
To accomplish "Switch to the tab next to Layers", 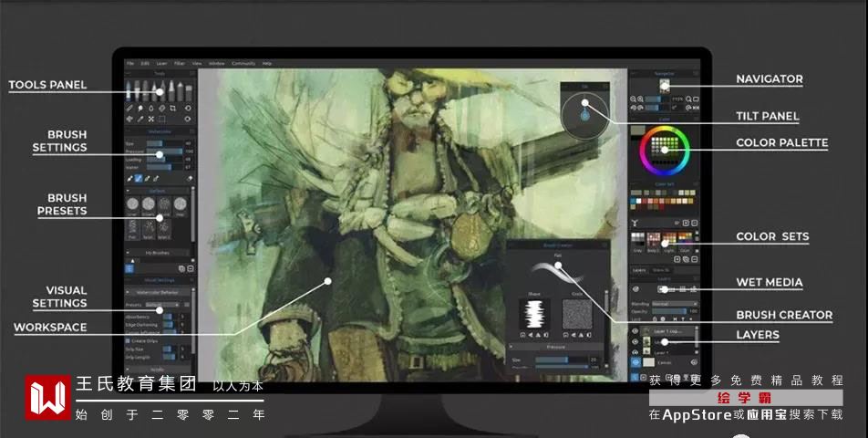I will [661, 270].
